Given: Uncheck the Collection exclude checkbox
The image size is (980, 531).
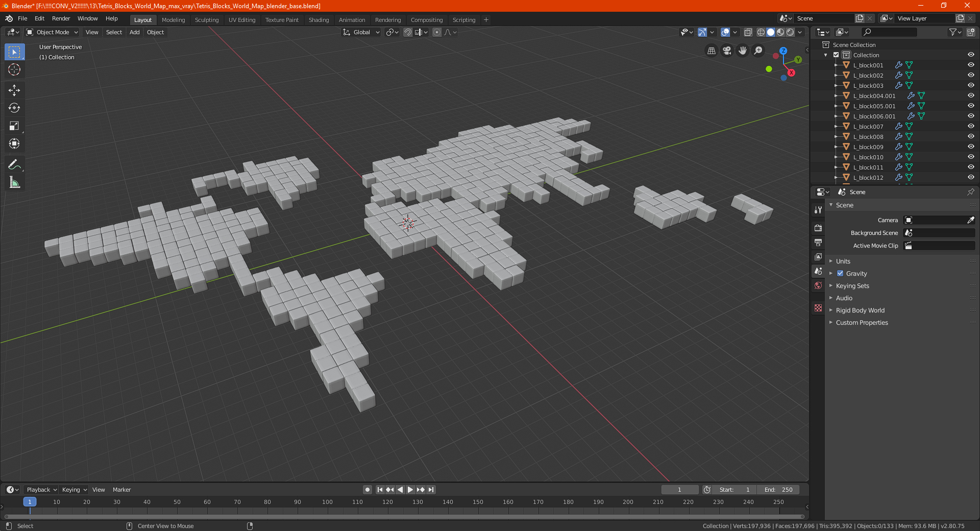Looking at the screenshot, I should 836,55.
